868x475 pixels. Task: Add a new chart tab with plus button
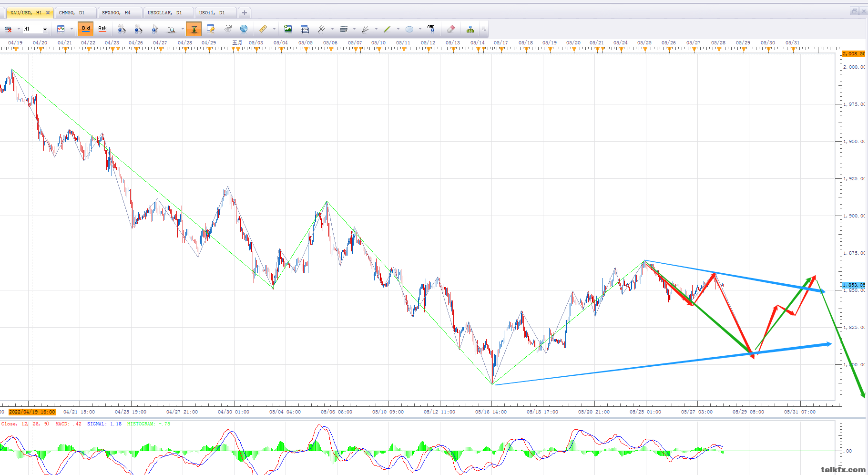click(244, 13)
